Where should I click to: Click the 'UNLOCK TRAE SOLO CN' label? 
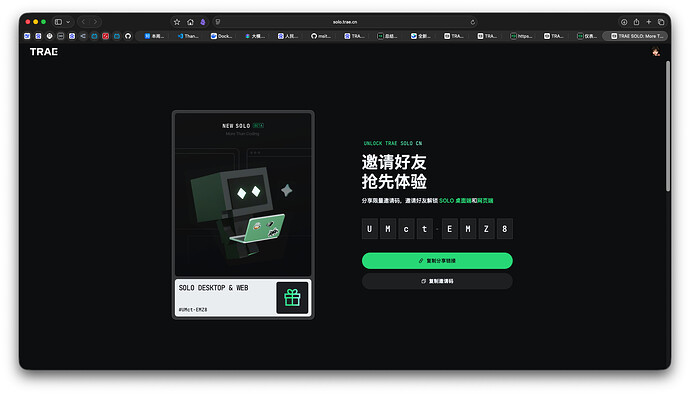tap(393, 144)
